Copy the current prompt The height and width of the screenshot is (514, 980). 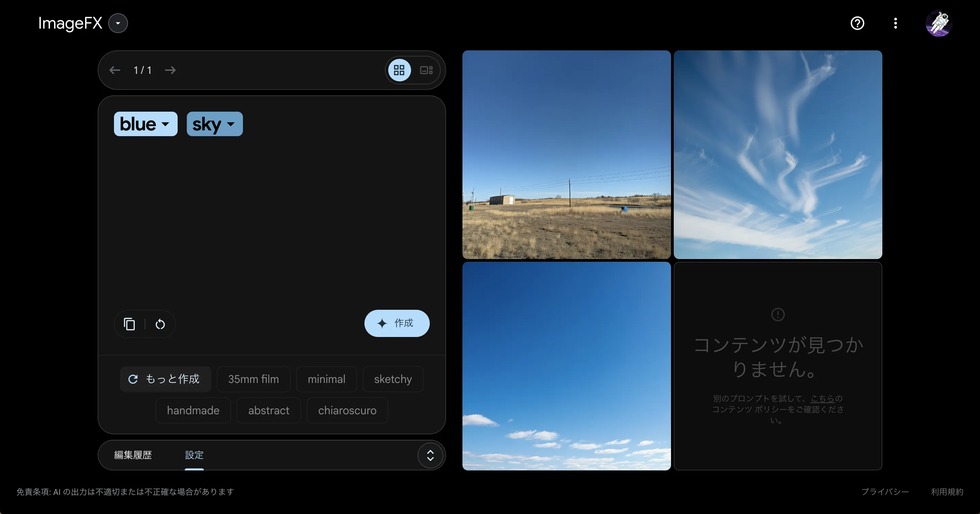(x=129, y=324)
